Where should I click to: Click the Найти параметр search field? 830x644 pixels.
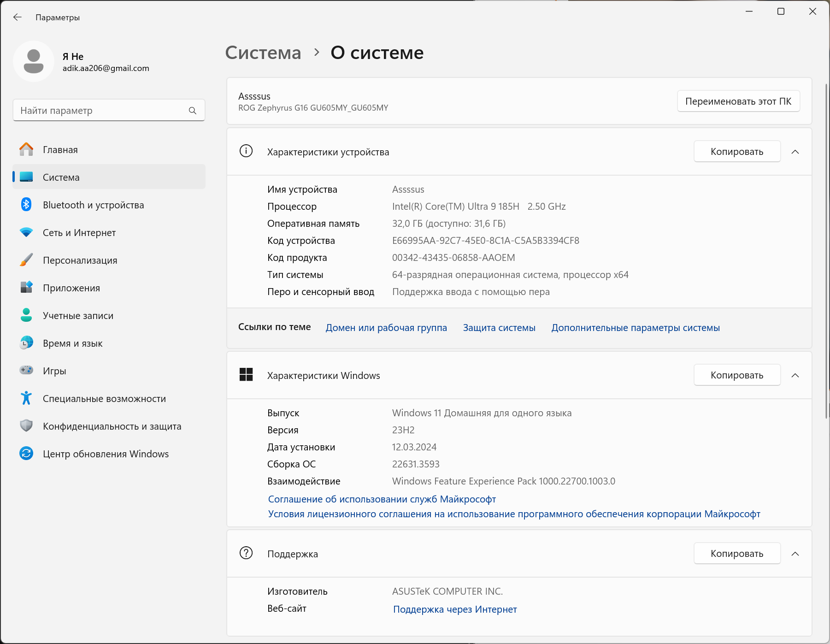click(x=109, y=111)
